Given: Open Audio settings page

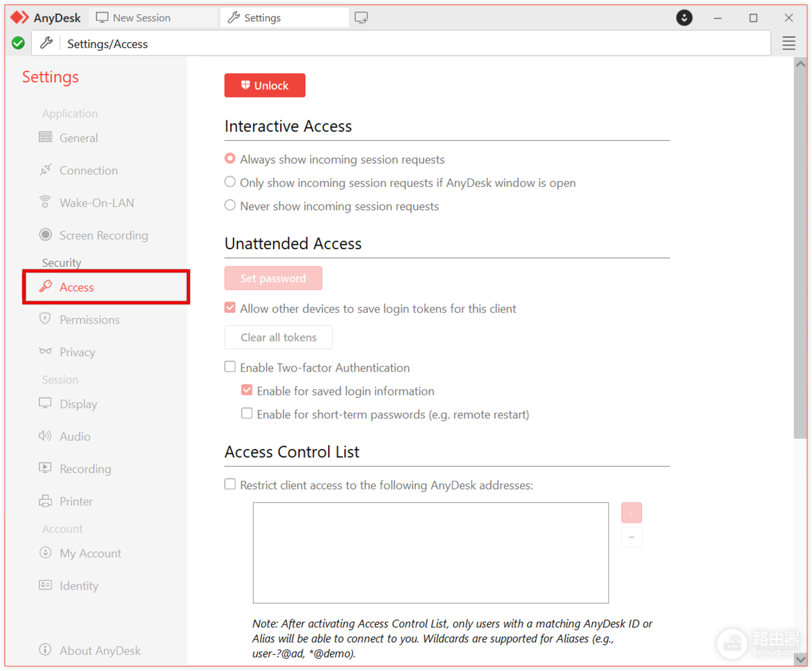Looking at the screenshot, I should (75, 437).
